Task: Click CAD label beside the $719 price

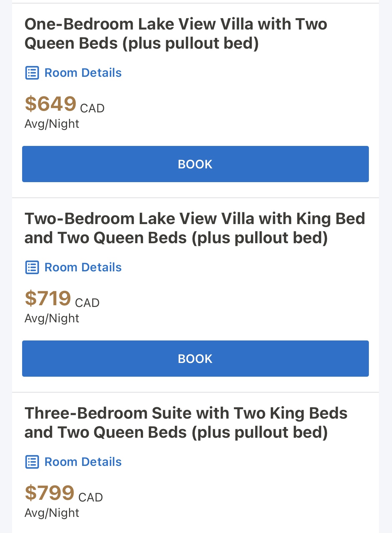Action: (x=87, y=303)
